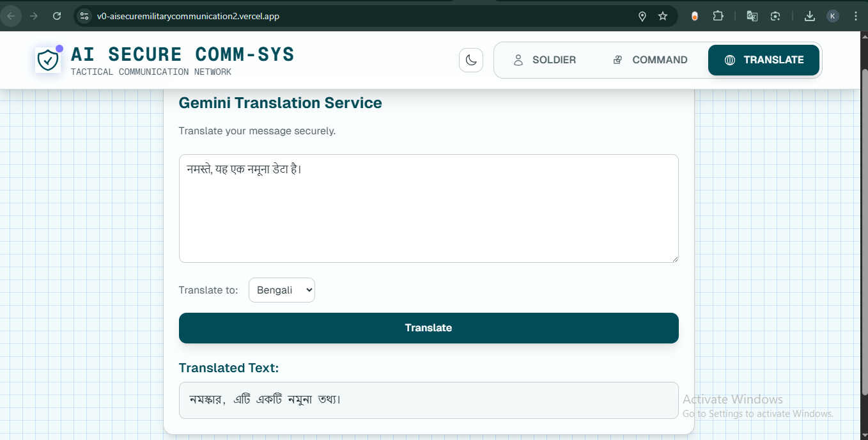
Task: Open the Chrome profile K avatar
Action: (x=832, y=16)
